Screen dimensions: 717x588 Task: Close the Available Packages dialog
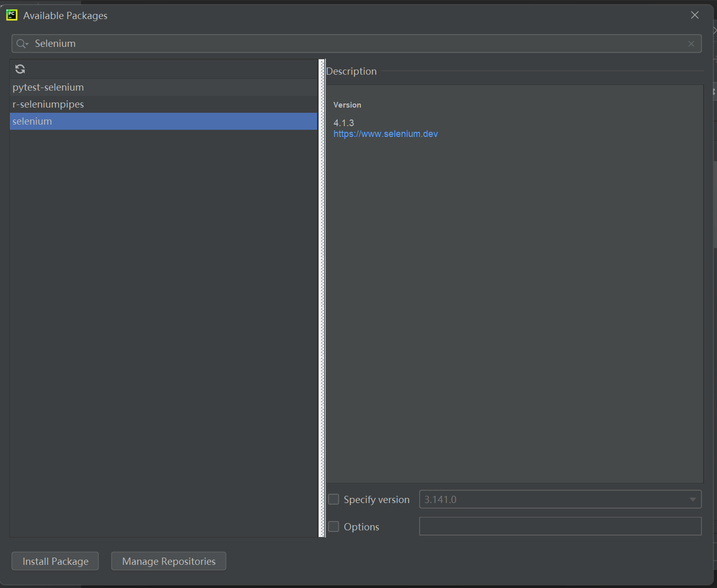[694, 15]
